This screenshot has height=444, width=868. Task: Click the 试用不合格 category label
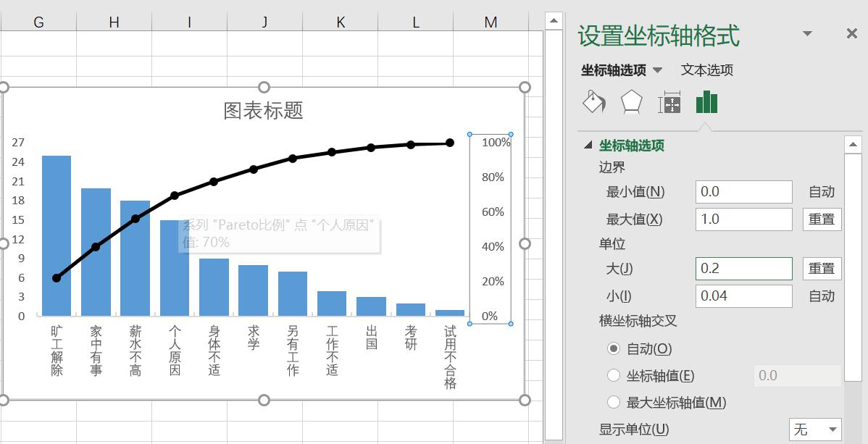451,357
